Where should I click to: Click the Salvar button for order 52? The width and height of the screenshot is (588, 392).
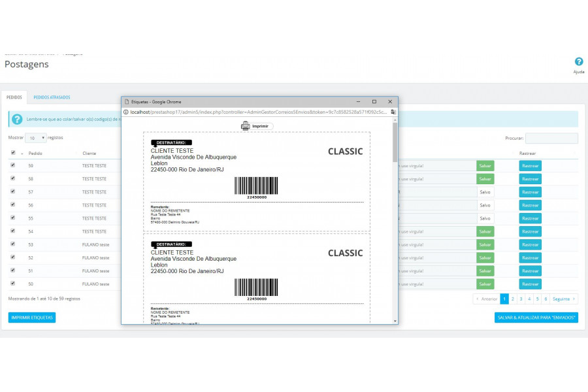(x=485, y=257)
